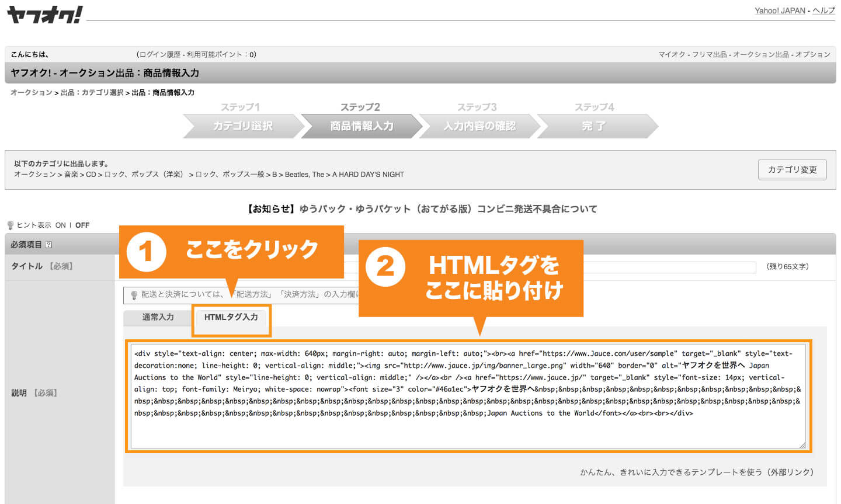841x504 pixels.
Task: Switch to the HTMLタグ入力 tab
Action: click(x=231, y=317)
